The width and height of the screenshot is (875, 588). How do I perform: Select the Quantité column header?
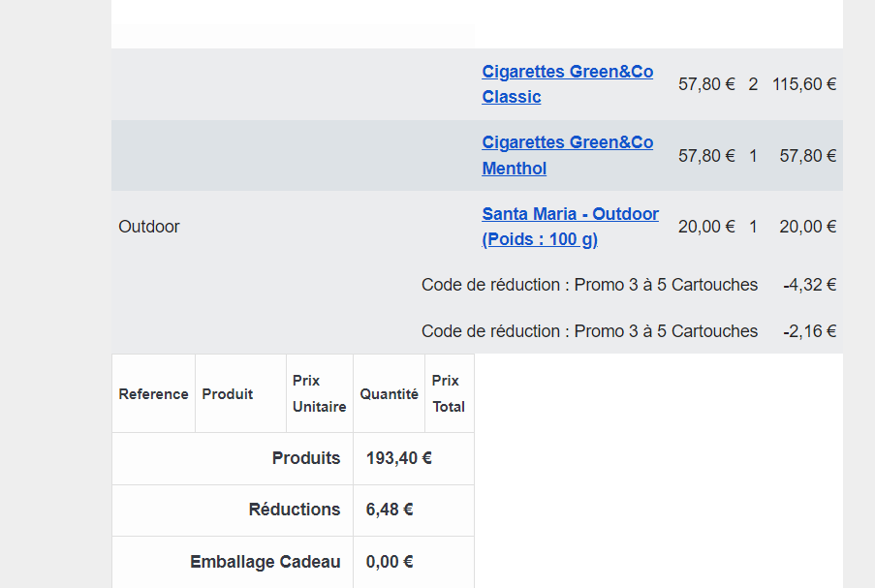tap(389, 394)
